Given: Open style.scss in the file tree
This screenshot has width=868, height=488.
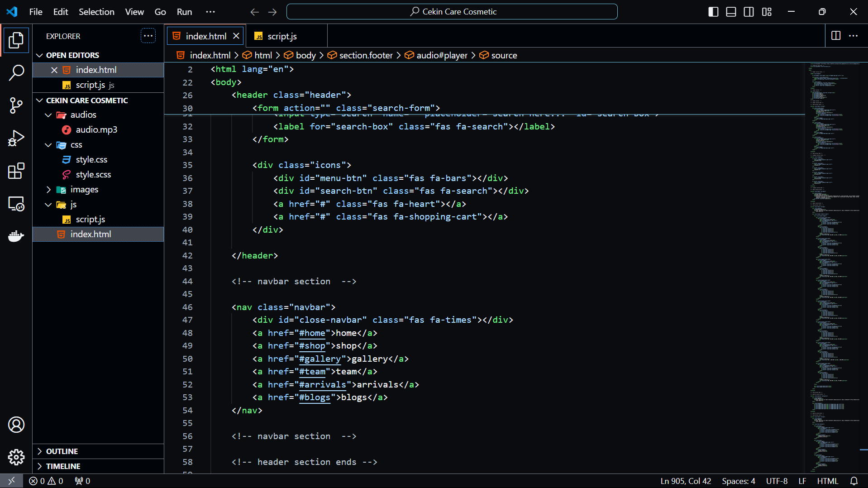Looking at the screenshot, I should [x=98, y=174].
